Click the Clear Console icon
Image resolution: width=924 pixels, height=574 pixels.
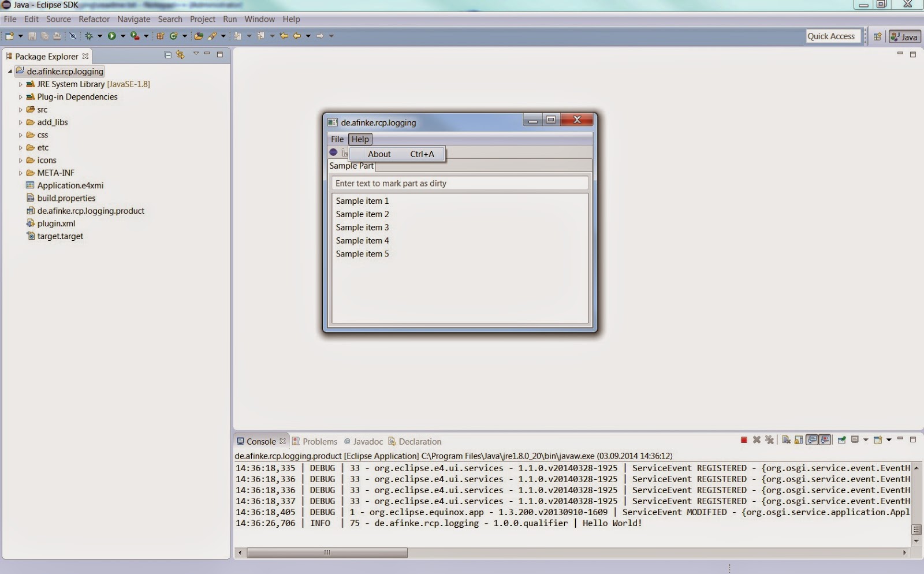click(x=786, y=440)
